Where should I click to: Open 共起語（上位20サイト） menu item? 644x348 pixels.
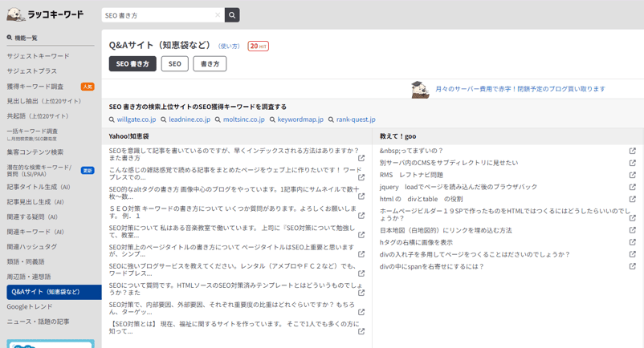[x=38, y=116]
